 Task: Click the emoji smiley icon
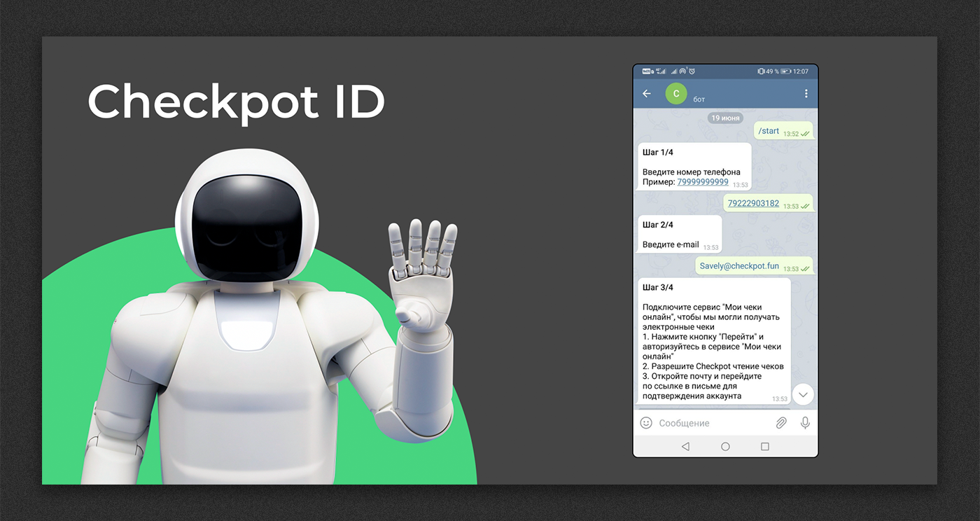(646, 423)
